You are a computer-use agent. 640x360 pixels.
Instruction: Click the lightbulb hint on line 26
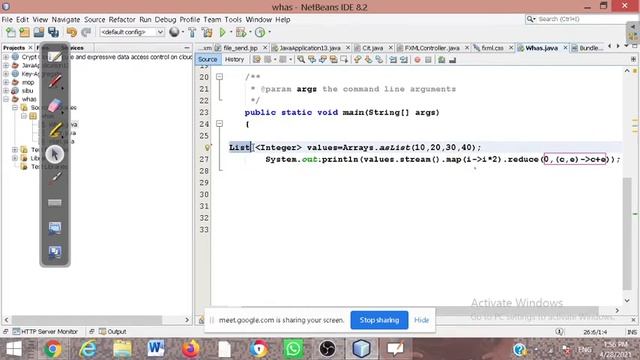pyautogui.click(x=207, y=147)
